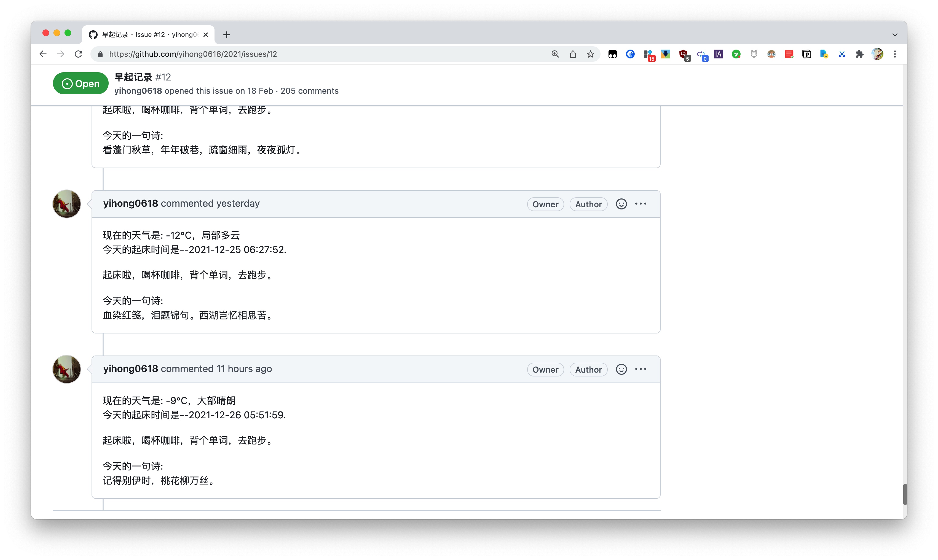The width and height of the screenshot is (938, 560).
Task: Open the options menu on yesterday's comment
Action: (640, 204)
